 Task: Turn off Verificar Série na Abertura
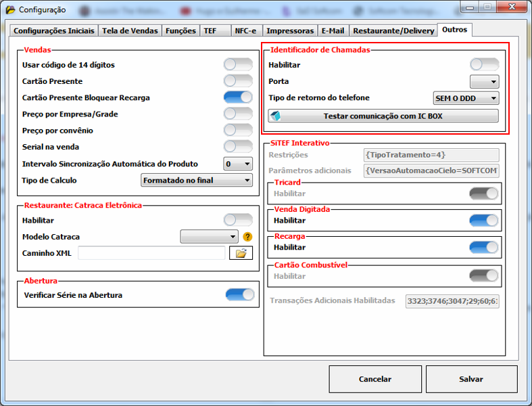(239, 295)
